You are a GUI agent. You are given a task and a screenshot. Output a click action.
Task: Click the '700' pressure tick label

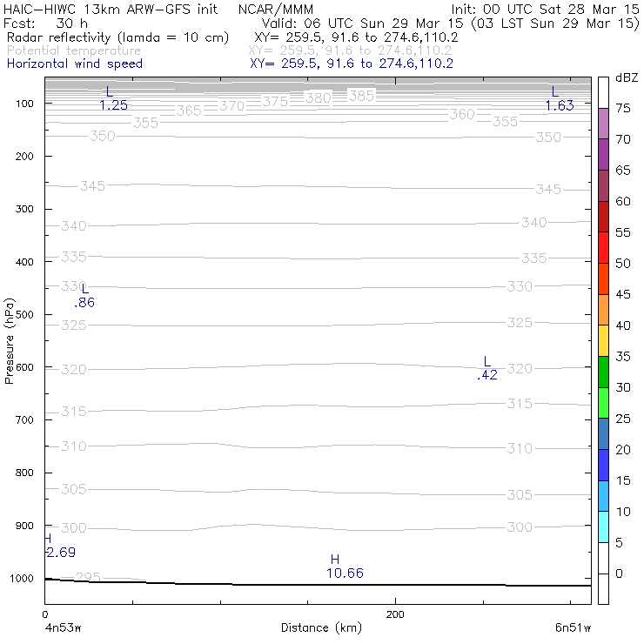click(24, 420)
